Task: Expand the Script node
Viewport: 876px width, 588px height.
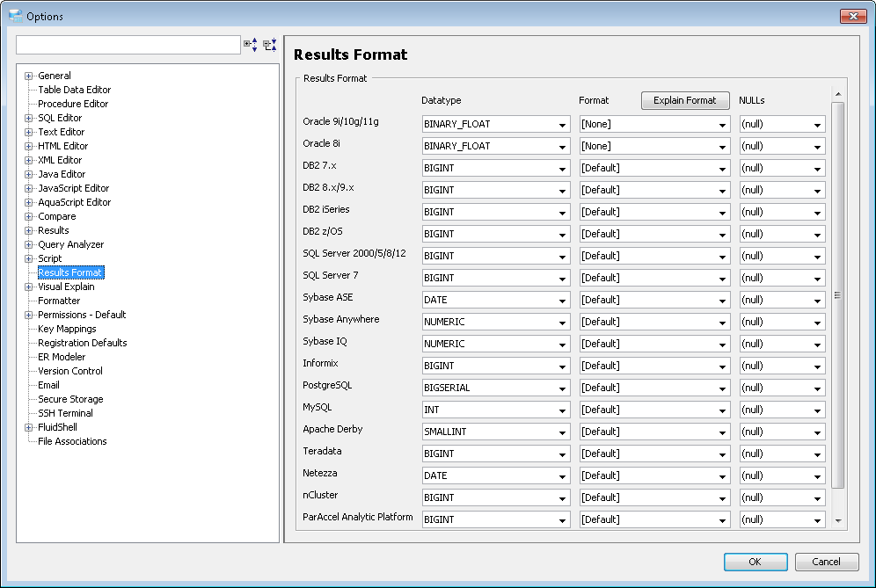Action: click(x=28, y=258)
